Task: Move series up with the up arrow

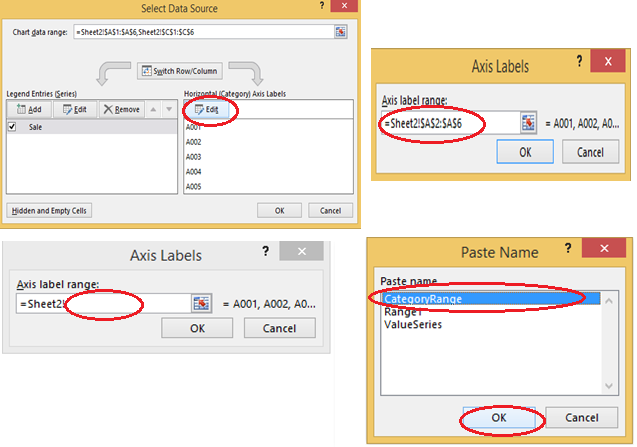Action: click(x=154, y=109)
